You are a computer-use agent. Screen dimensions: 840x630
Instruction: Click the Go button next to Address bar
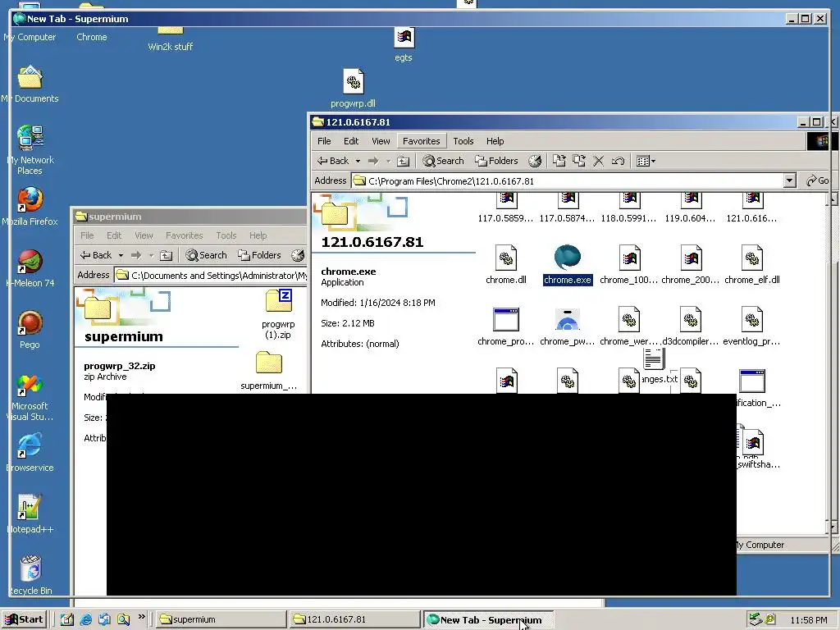(818, 180)
